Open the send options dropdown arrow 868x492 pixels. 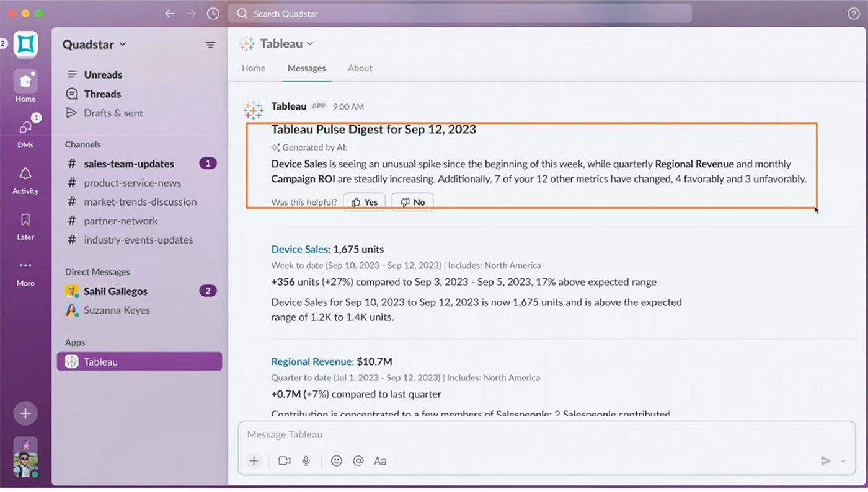843,461
